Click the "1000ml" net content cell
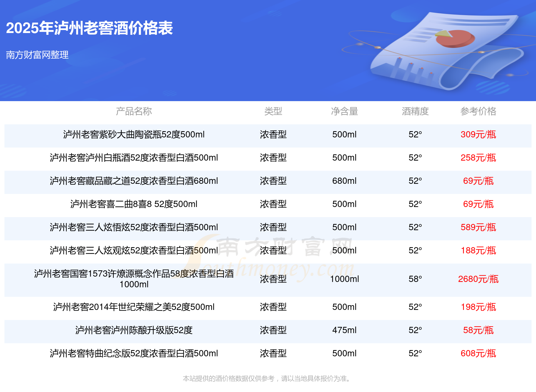This screenshot has width=536, height=392. 345,279
